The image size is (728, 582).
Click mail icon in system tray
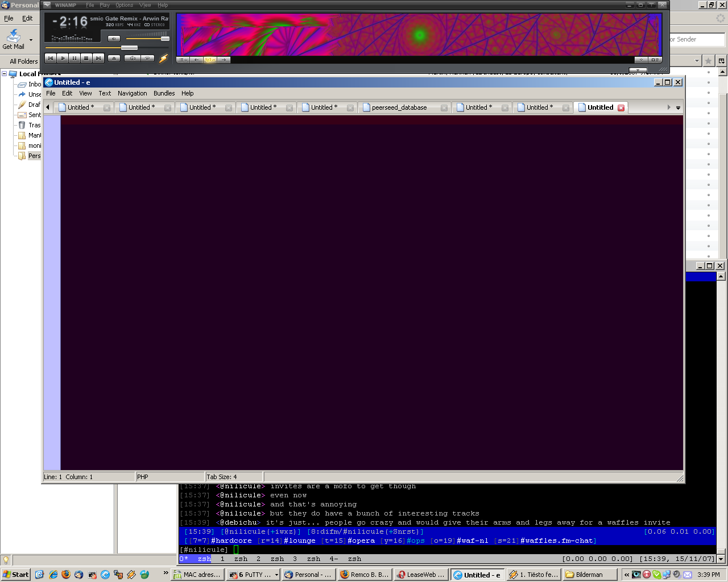coord(688,575)
